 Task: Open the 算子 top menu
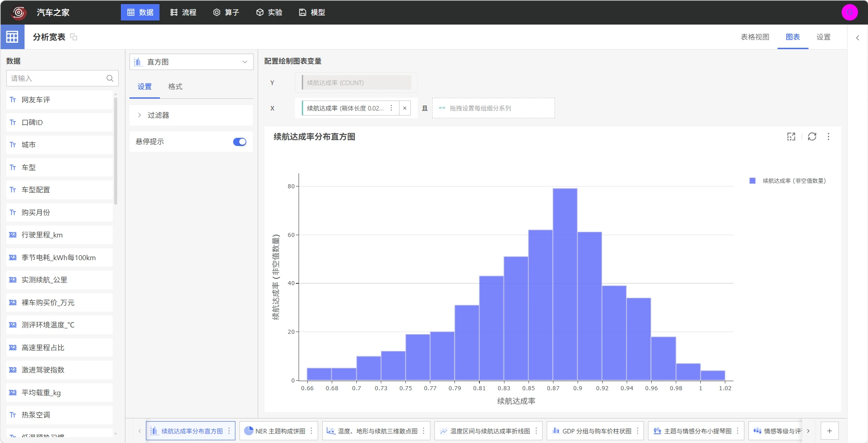pyautogui.click(x=226, y=12)
